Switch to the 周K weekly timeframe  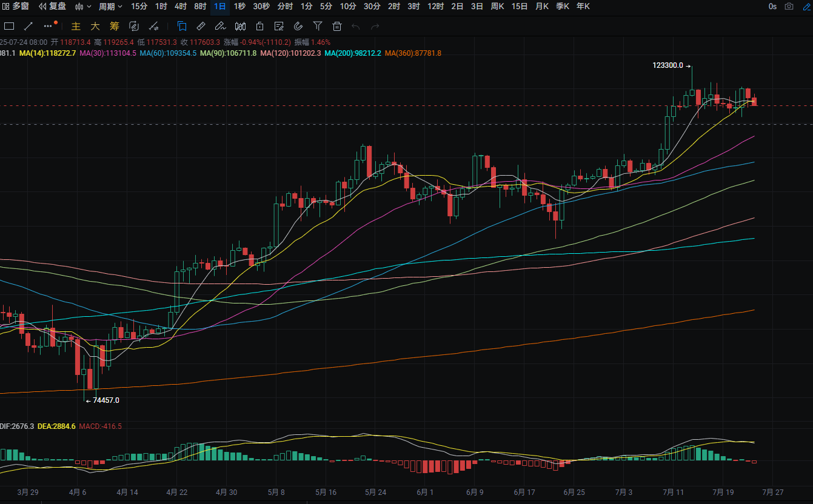tap(497, 7)
